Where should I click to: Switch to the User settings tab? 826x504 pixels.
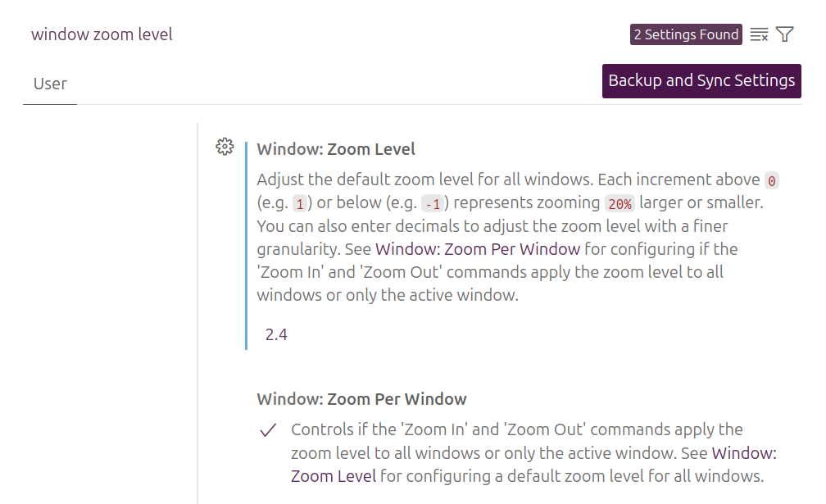pyautogui.click(x=50, y=84)
